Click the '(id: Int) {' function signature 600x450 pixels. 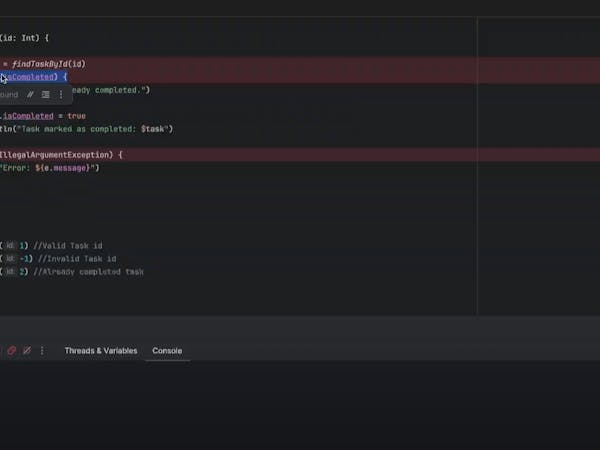24,38
